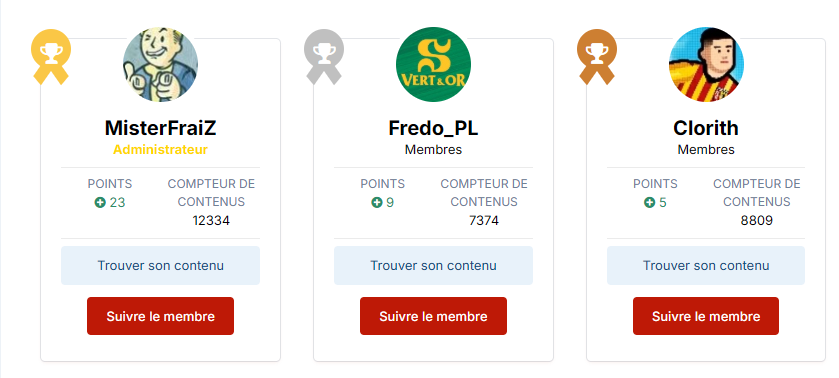Click the green plus icon beside 9 points
Image resolution: width=839 pixels, height=378 pixels.
(377, 202)
